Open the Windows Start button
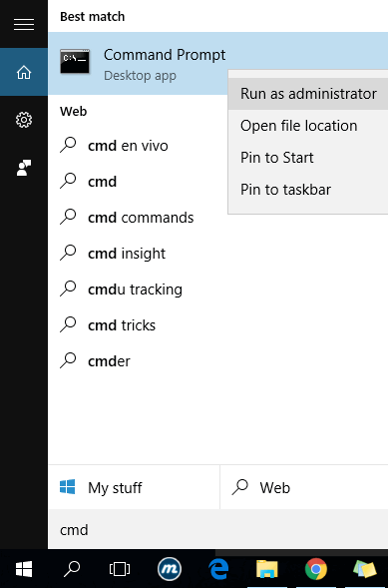Image resolution: width=388 pixels, height=588 pixels. pyautogui.click(x=24, y=569)
